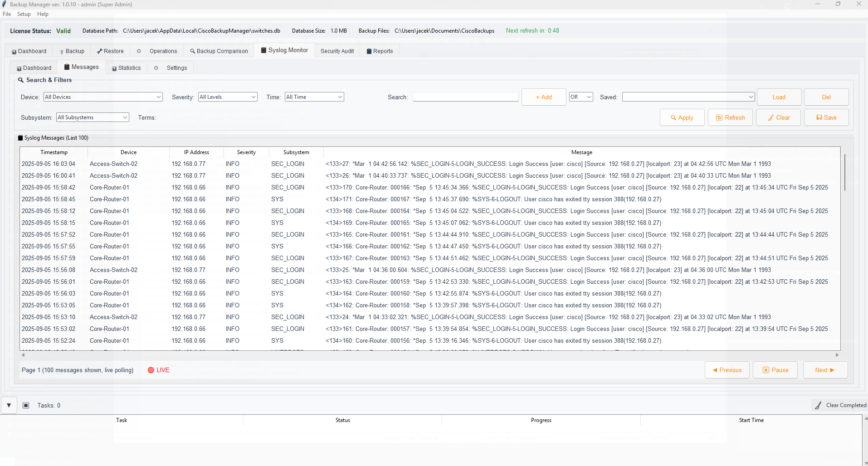This screenshot has width=868, height=466.
Task: Open the Help menu
Action: point(43,14)
